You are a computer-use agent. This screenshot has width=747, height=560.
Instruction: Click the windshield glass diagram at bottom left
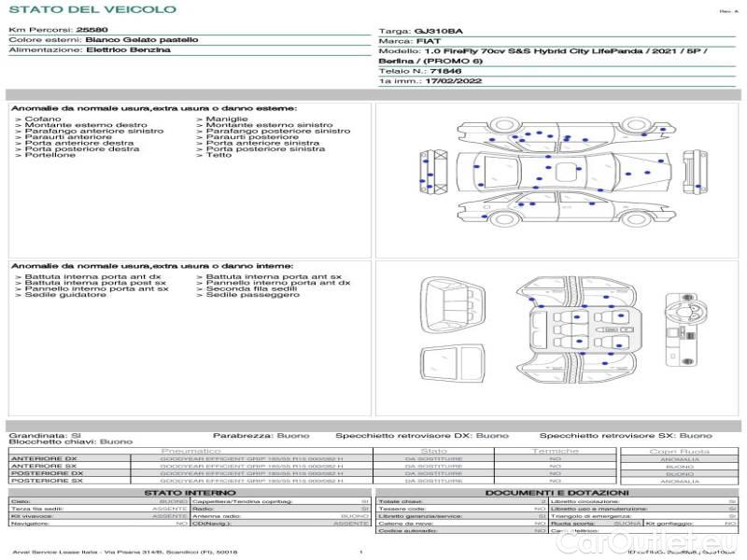pos(453,364)
